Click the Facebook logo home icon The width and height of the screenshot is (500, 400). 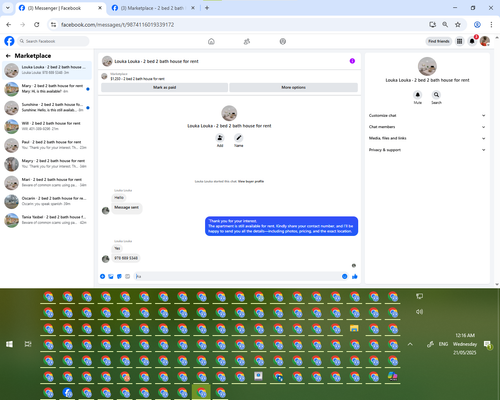click(x=9, y=41)
